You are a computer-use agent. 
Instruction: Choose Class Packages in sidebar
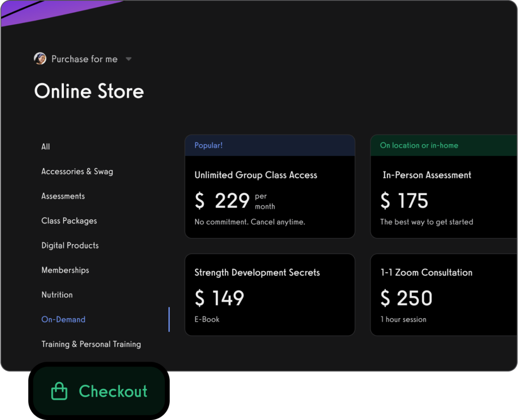tap(69, 221)
